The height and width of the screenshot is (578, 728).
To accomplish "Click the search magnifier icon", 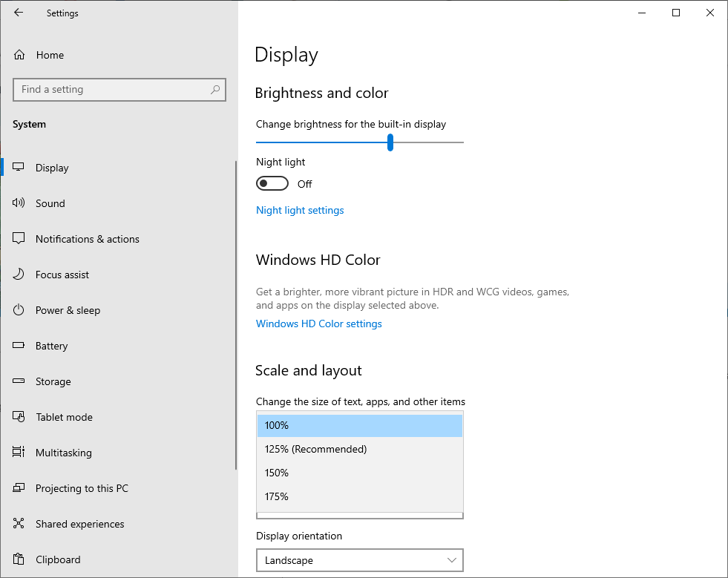I will pos(215,90).
